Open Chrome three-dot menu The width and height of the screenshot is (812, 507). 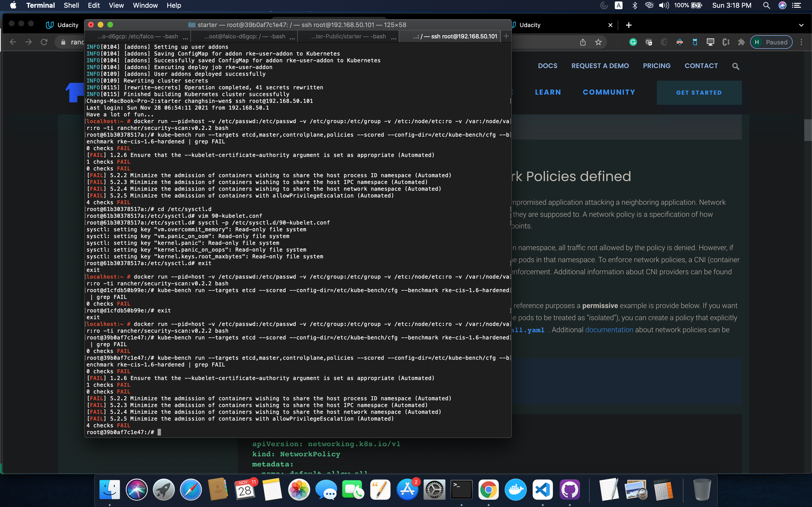click(801, 42)
